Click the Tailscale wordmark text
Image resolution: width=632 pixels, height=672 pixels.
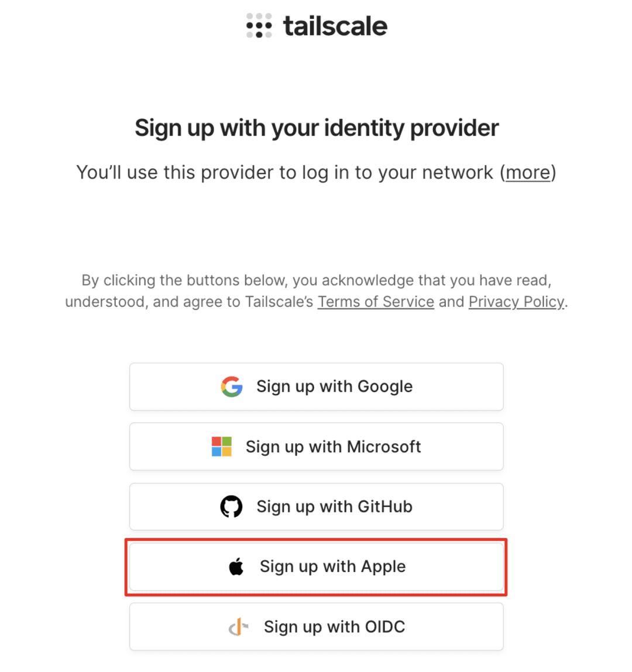pos(335,26)
